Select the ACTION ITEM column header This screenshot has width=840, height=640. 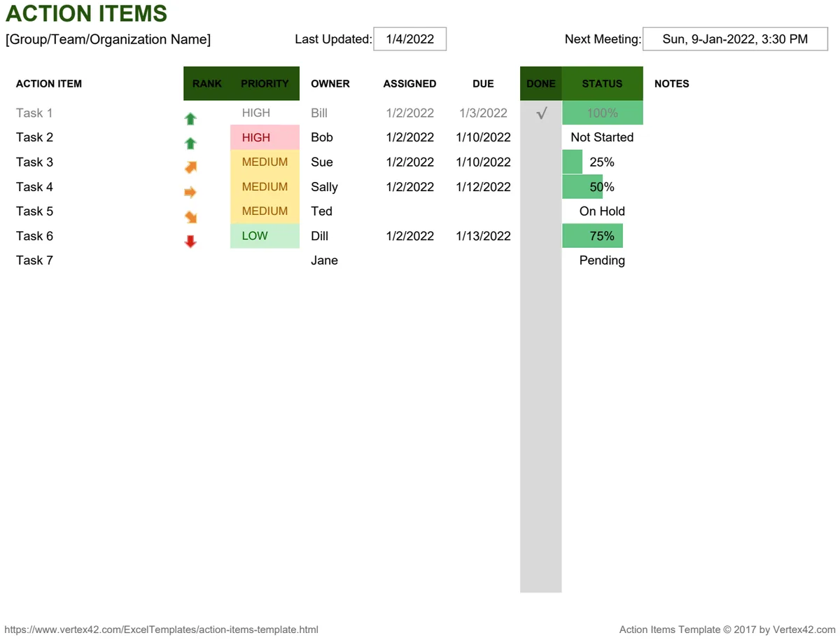(49, 83)
